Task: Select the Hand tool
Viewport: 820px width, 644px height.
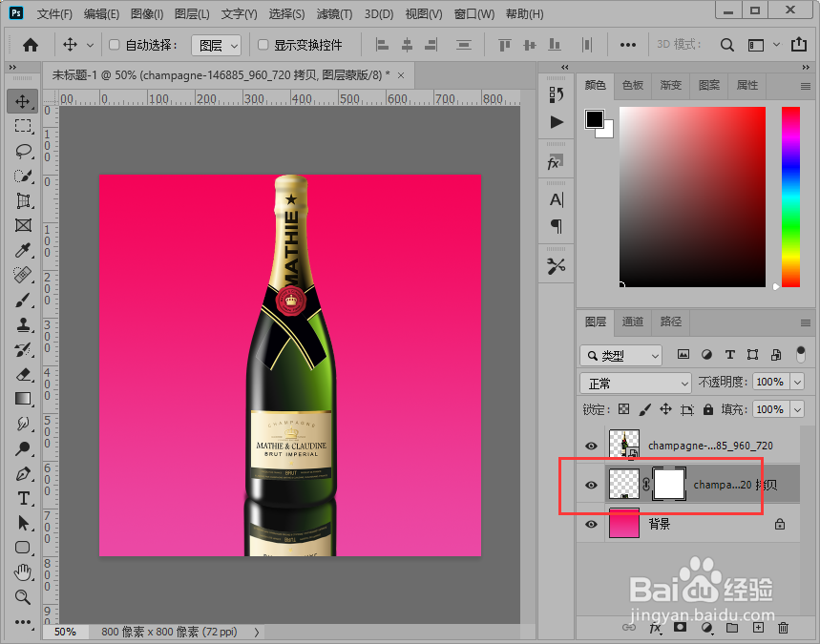Action: coord(23,572)
